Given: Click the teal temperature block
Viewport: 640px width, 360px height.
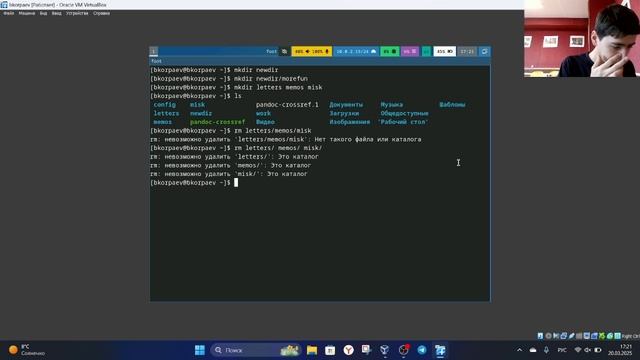Looking at the screenshot, I should (x=426, y=51).
